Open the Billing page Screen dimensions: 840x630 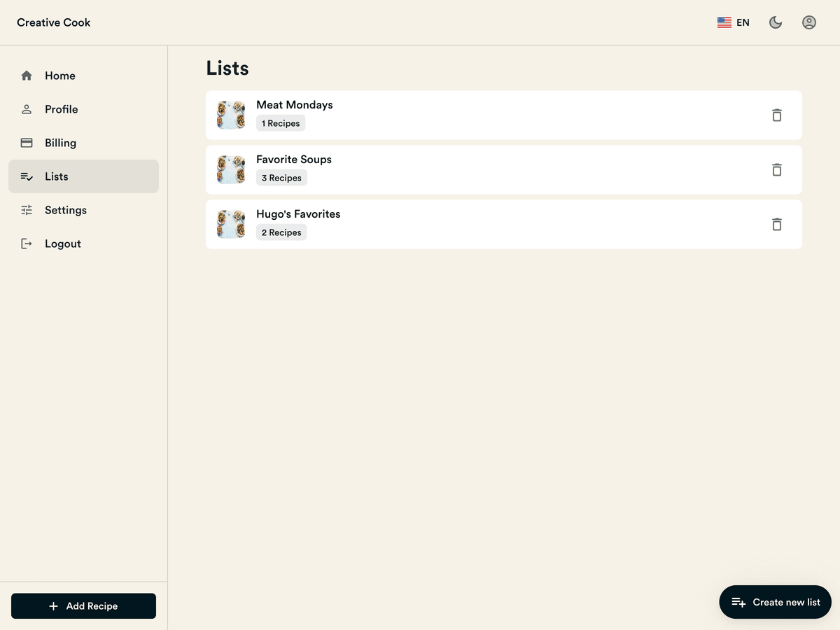(59, 142)
